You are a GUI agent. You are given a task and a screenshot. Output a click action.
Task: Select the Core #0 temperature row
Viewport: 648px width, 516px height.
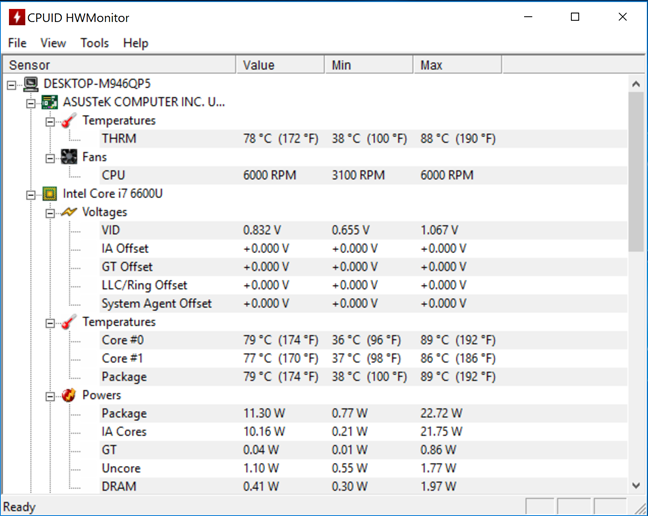click(x=363, y=340)
